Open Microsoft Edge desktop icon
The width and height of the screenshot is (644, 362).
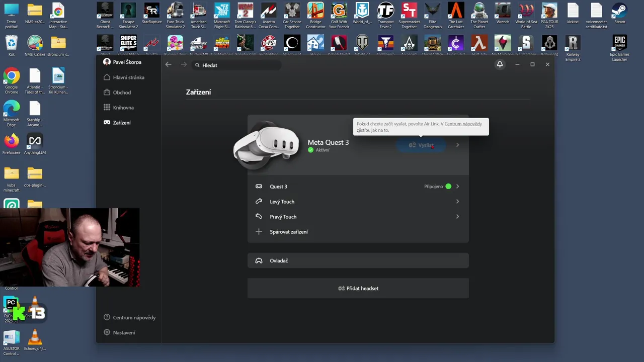(x=11, y=113)
